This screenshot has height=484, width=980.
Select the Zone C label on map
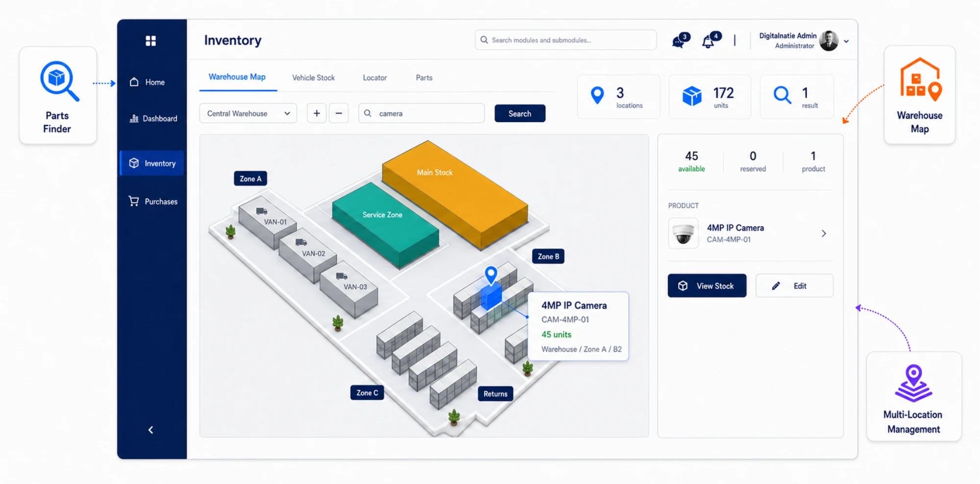[x=367, y=392]
